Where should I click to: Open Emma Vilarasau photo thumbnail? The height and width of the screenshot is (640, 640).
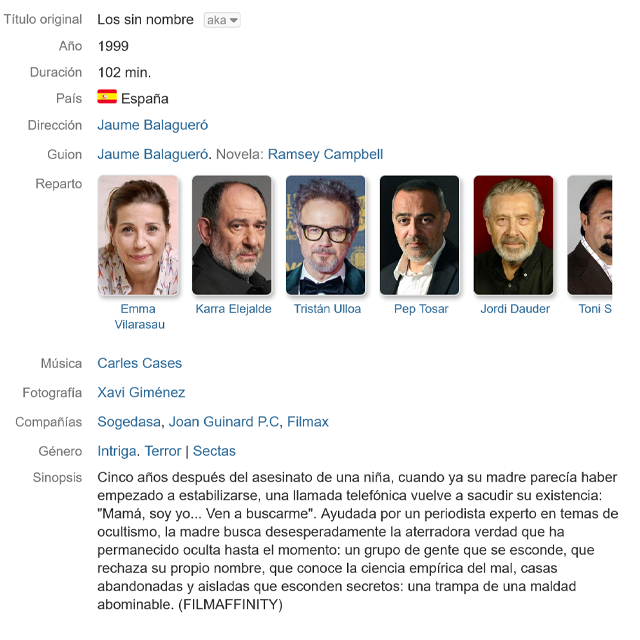tap(138, 235)
